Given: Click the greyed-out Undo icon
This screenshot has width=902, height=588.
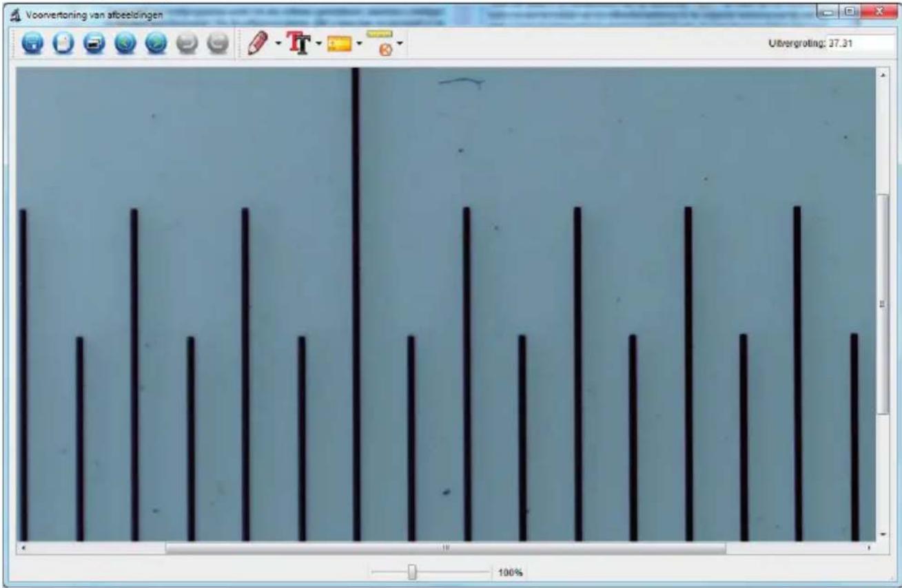Looking at the screenshot, I should coord(186,43).
